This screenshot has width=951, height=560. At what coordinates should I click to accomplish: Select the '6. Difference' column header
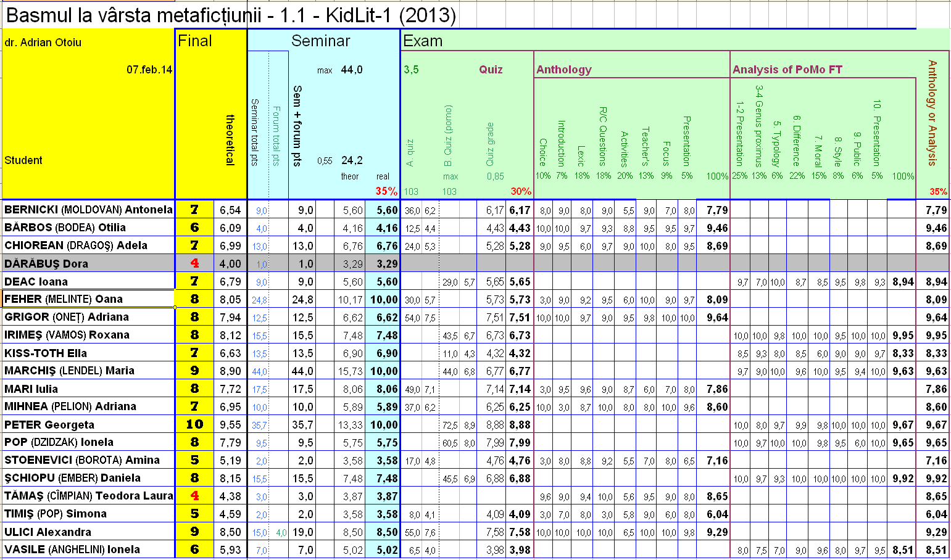coord(797,141)
